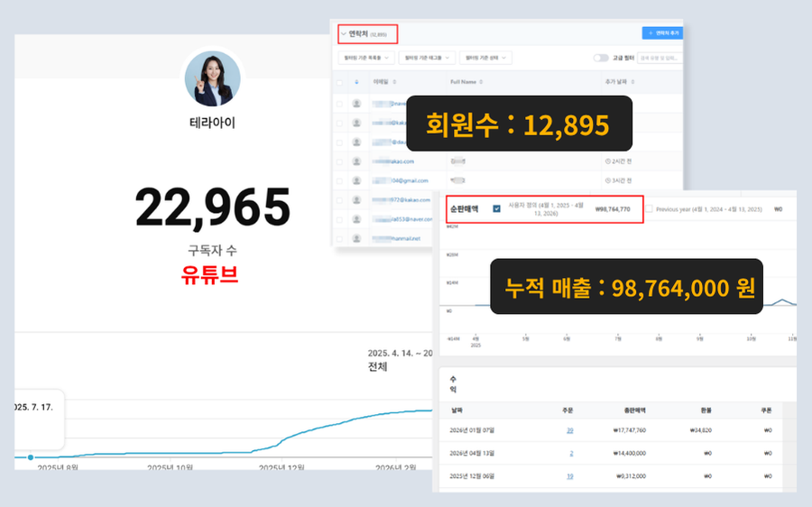
Task: Click the ₩9,312,000 sales amount cell
Action: 631,476
